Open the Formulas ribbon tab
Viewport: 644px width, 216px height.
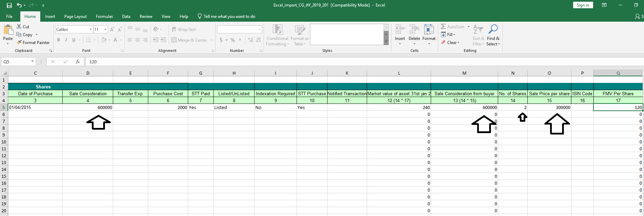tap(104, 16)
